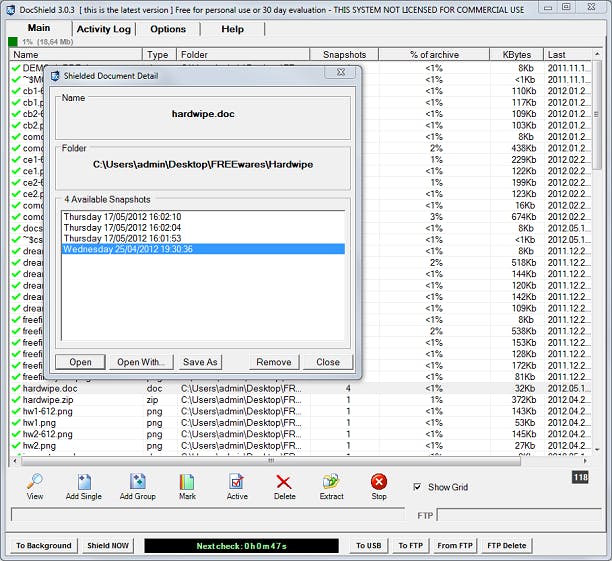Click the Shield NOW button
Viewport: 612px width, 561px height.
108,545
